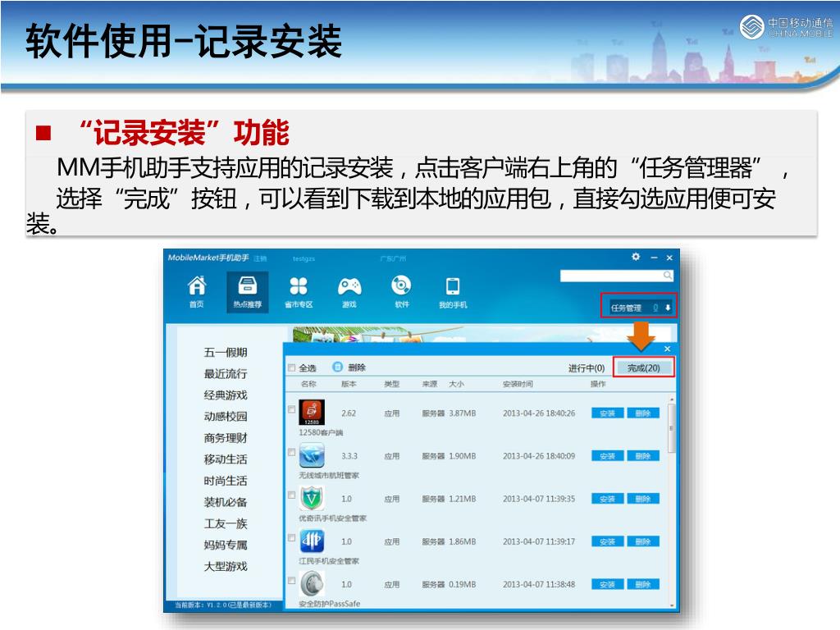840x630 pixels.
Task: Click the search magnifier icon
Action: click(668, 276)
